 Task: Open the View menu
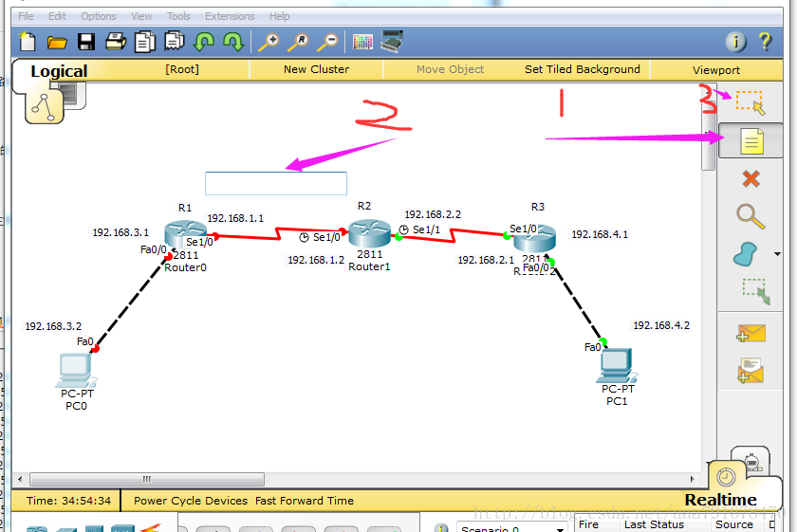(141, 16)
